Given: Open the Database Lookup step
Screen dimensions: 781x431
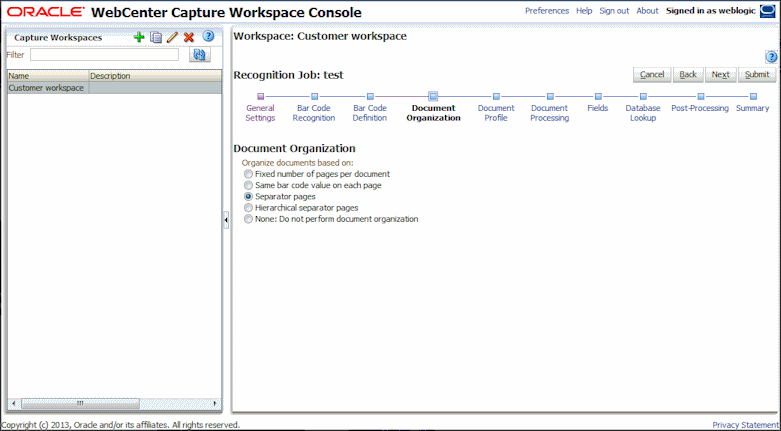Looking at the screenshot, I should coord(643,113).
